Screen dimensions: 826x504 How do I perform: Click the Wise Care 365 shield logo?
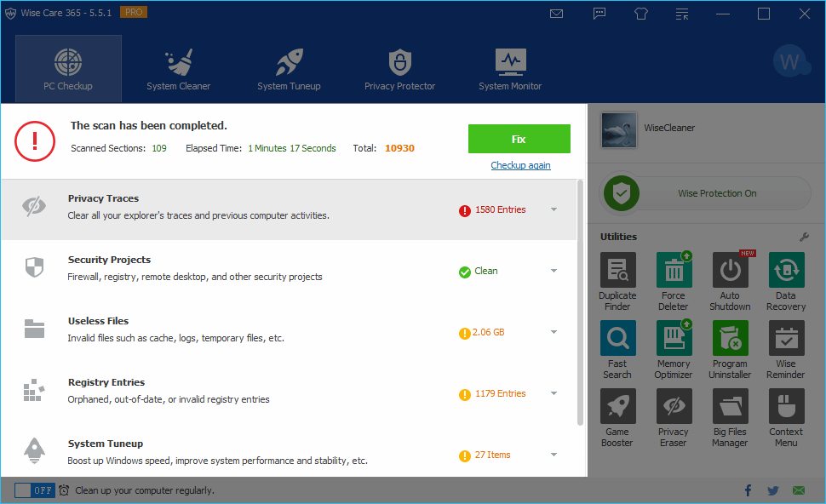pyautogui.click(x=10, y=13)
